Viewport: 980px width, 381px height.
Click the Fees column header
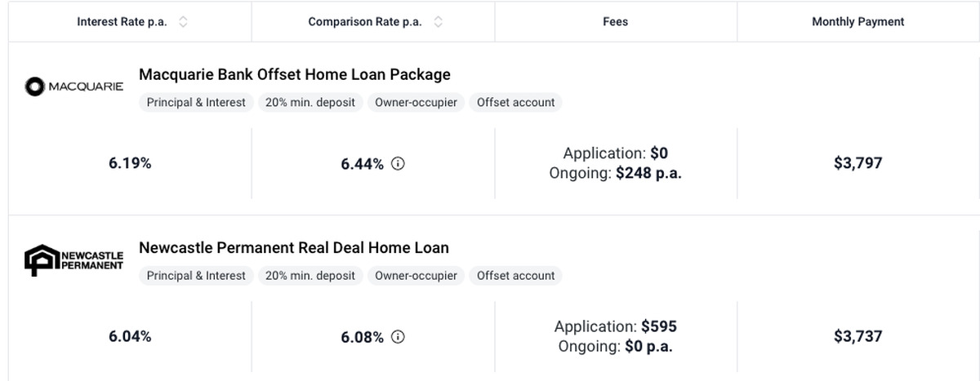point(615,22)
